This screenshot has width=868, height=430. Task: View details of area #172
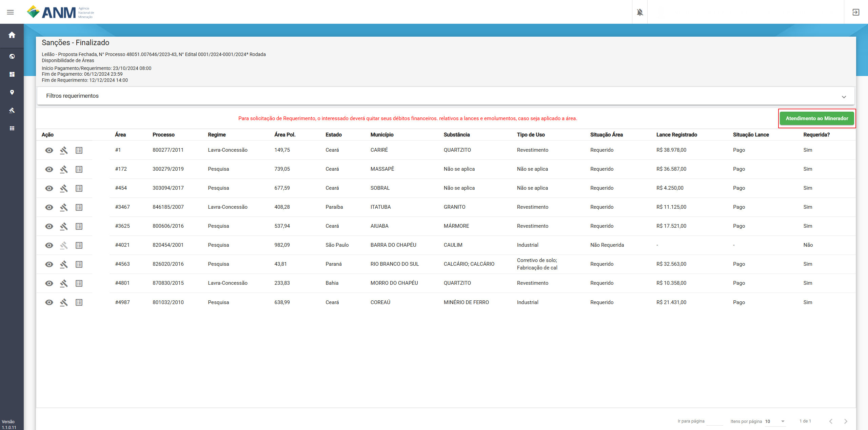click(x=49, y=169)
